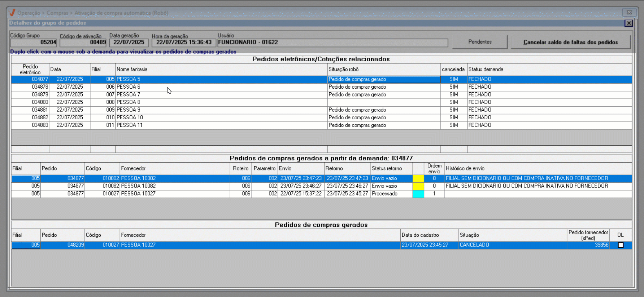
Task: Click CANCELADO situação cell of pedido 048209
Action: (512, 245)
